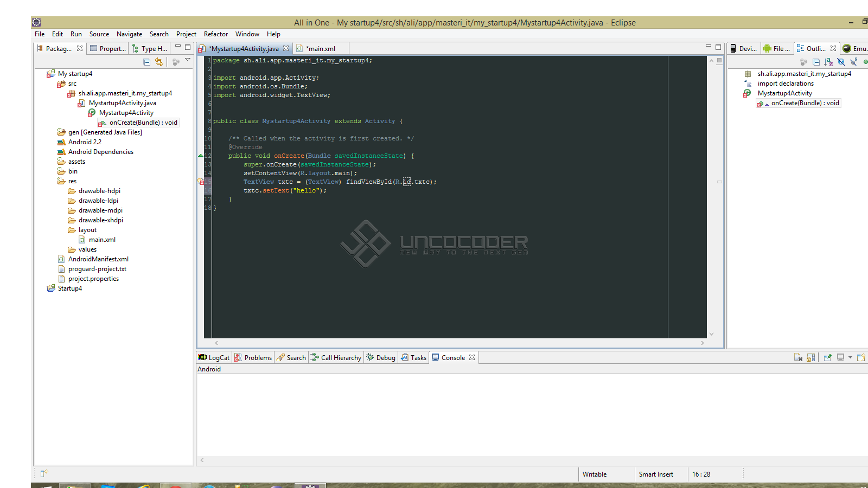Minimize the editor area

pos(709,46)
